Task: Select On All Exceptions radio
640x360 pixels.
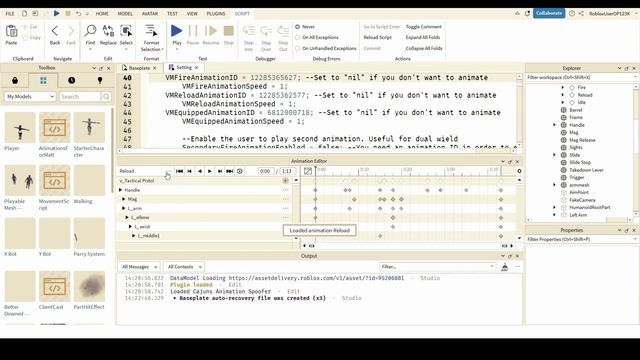Action: 298,38
